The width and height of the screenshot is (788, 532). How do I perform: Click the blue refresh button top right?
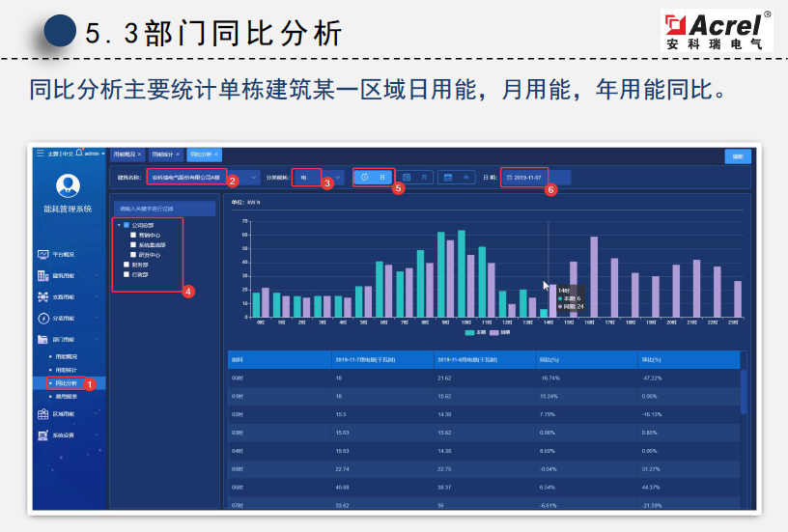[738, 156]
